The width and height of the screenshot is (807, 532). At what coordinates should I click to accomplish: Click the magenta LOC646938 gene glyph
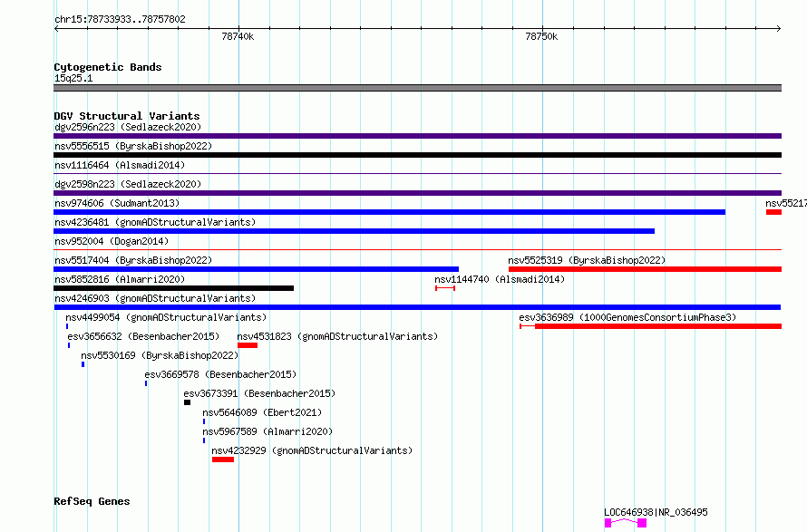coord(626,523)
